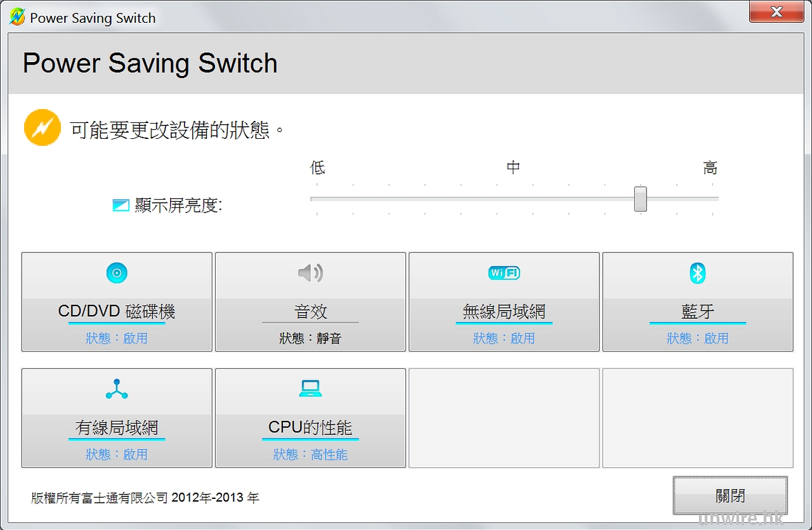Click the Bluetooth icon
This screenshot has width=812, height=530.
point(698,273)
